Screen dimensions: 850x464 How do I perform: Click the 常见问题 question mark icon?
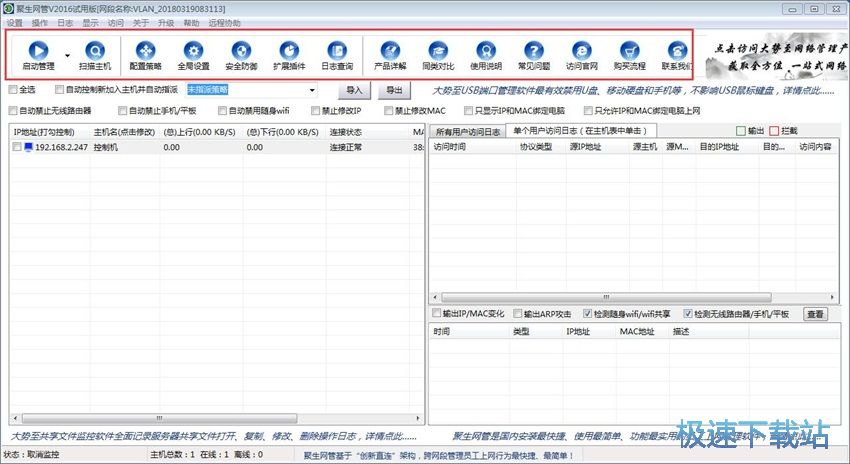click(x=534, y=51)
